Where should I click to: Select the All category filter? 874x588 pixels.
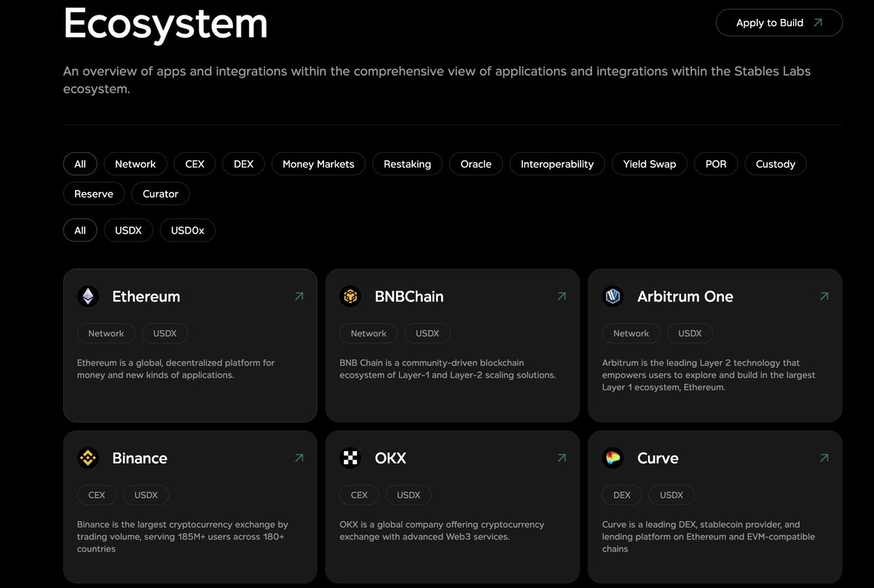tap(80, 164)
